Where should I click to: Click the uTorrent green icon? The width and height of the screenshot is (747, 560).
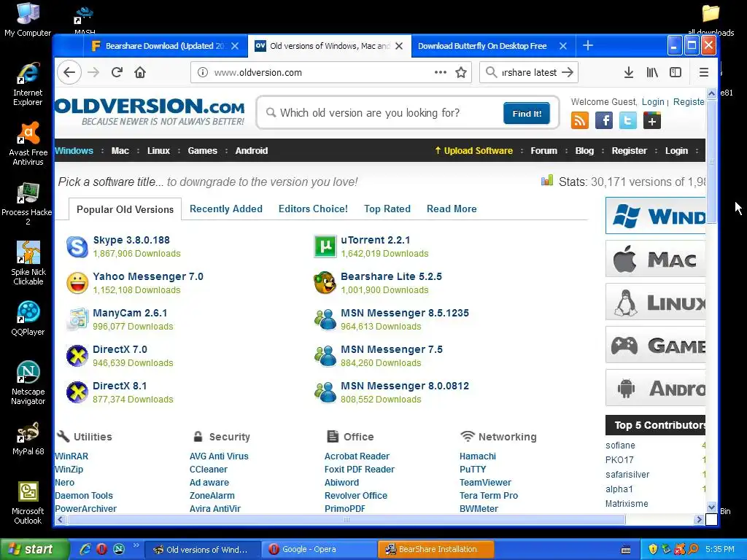[325, 246]
